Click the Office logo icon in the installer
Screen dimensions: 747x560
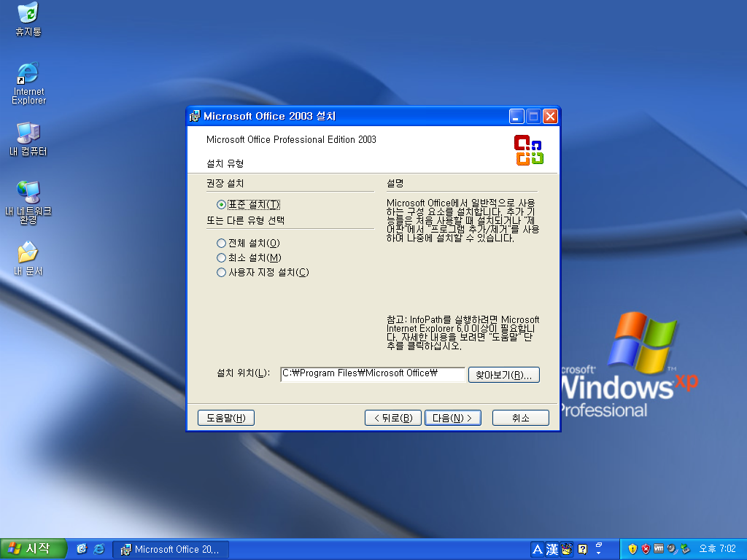point(528,150)
